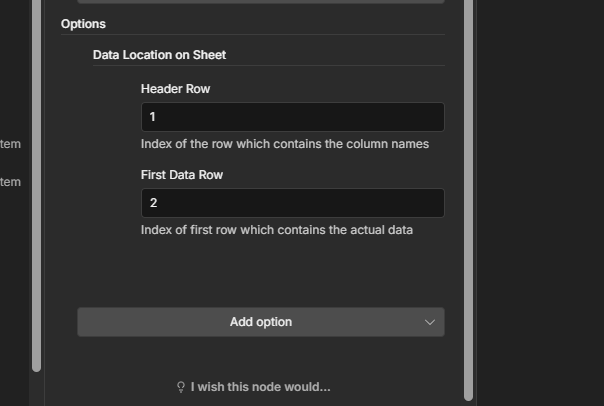This screenshot has width=604, height=406.
Task: Click the dark canvas area right of panel
Action: coord(540,200)
